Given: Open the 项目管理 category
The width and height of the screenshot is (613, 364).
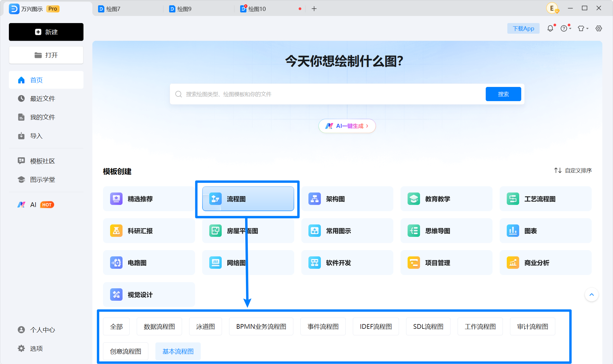Looking at the screenshot, I should click(446, 263).
